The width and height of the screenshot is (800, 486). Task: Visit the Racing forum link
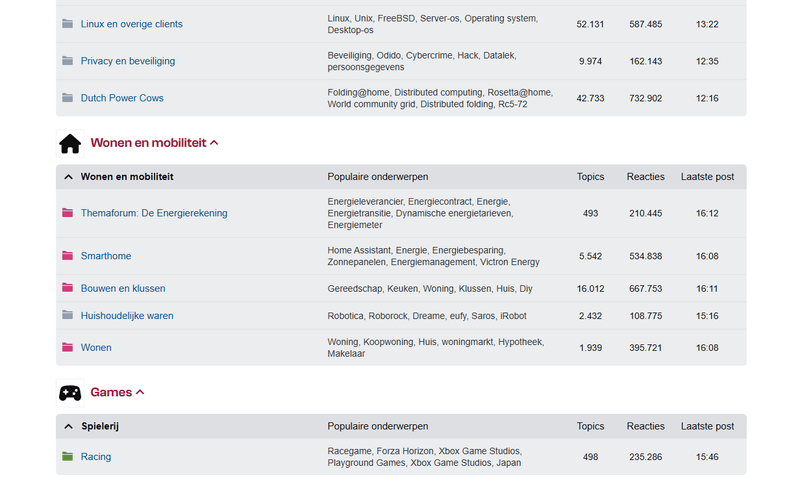(95, 456)
